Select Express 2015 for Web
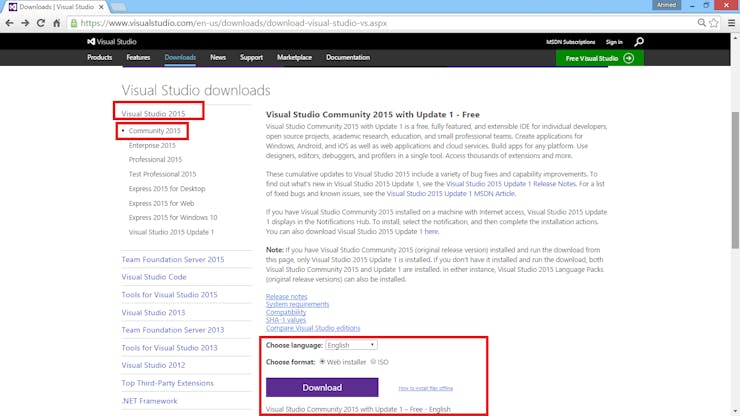The image size is (740, 416). [x=161, y=204]
